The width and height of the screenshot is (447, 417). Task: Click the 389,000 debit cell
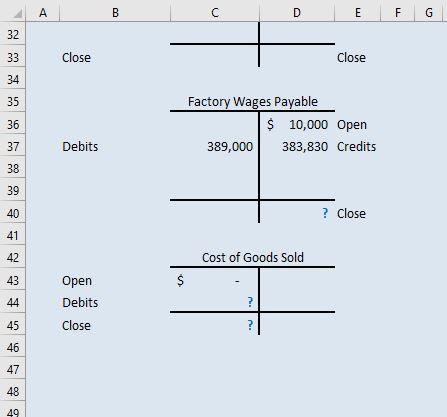(x=215, y=146)
